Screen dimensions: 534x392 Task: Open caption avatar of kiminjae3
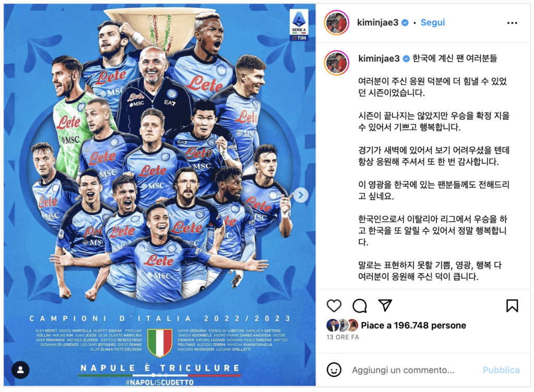[x=336, y=63]
